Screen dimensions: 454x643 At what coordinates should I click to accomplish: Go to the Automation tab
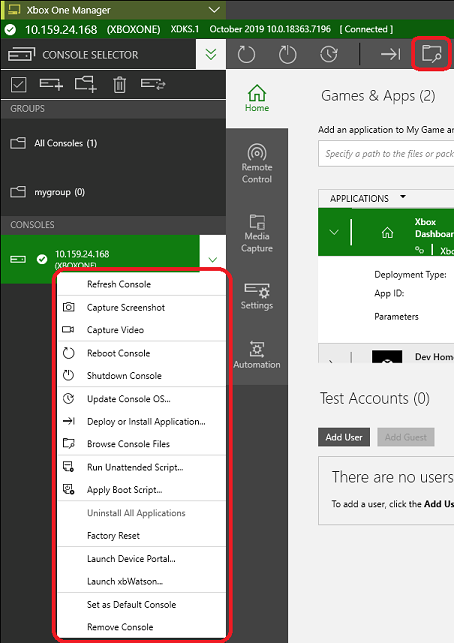(257, 355)
